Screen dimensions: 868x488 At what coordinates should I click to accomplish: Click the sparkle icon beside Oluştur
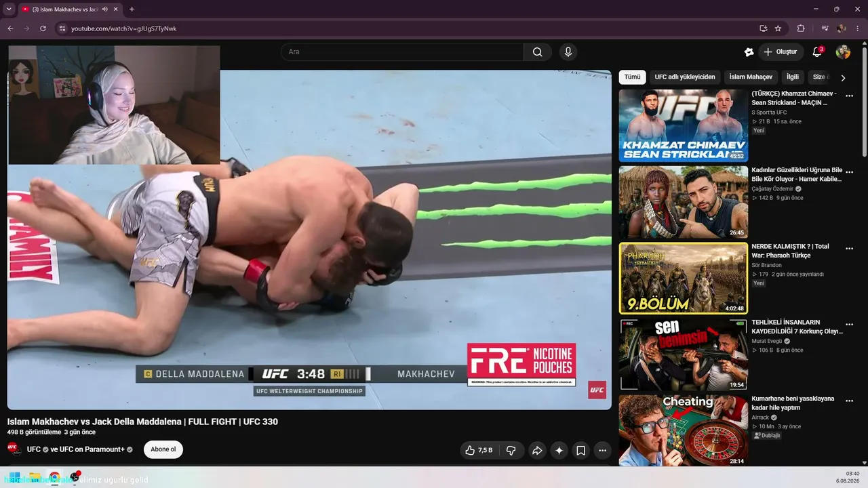tap(749, 52)
